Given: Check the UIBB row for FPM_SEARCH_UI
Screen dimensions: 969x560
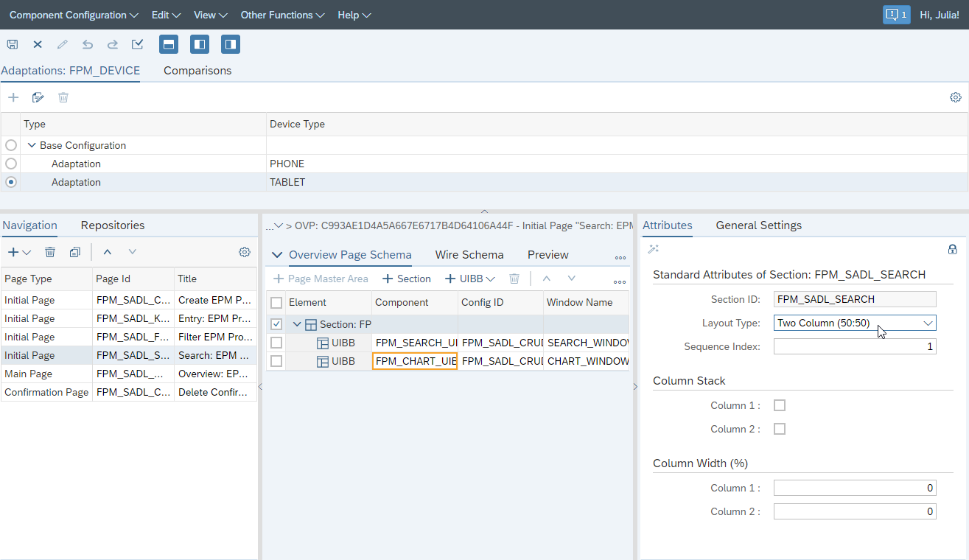Looking at the screenshot, I should [x=276, y=342].
